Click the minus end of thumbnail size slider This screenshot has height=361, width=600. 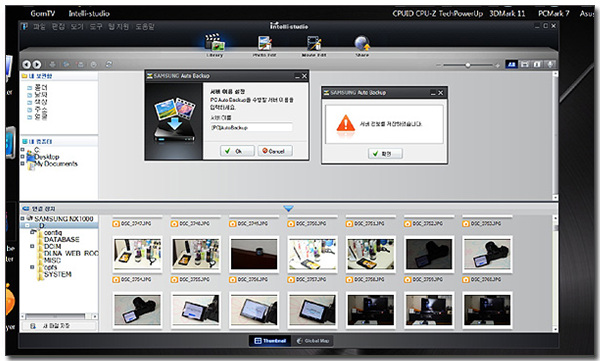(x=439, y=65)
